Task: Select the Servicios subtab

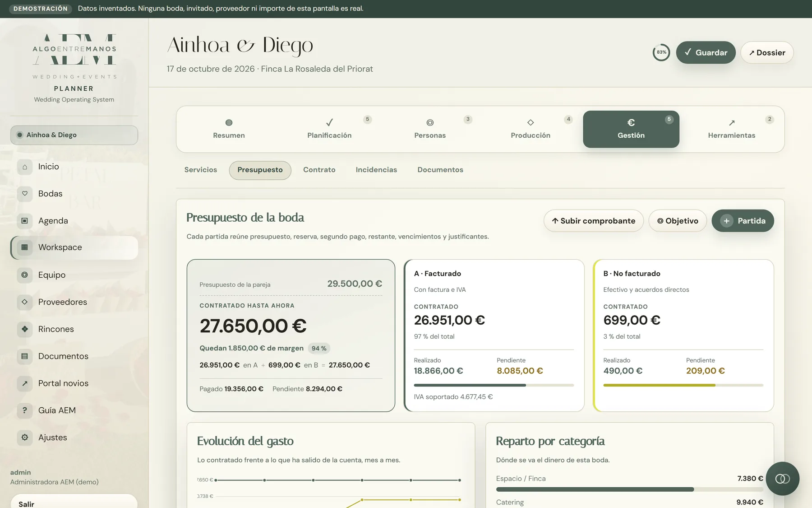Action: [x=201, y=170]
